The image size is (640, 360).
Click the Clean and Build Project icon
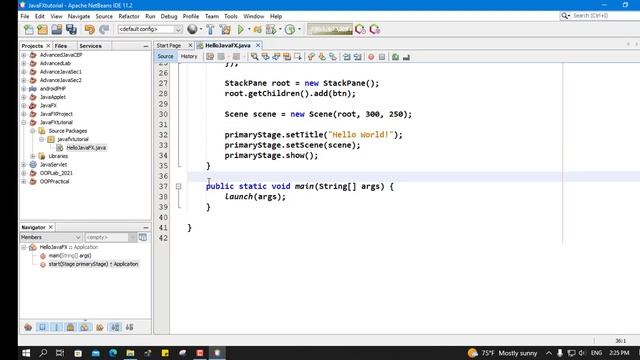[x=225, y=29]
